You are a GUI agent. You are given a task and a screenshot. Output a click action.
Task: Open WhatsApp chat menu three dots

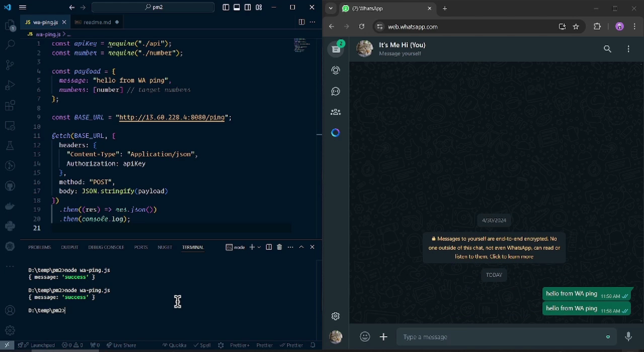click(628, 49)
